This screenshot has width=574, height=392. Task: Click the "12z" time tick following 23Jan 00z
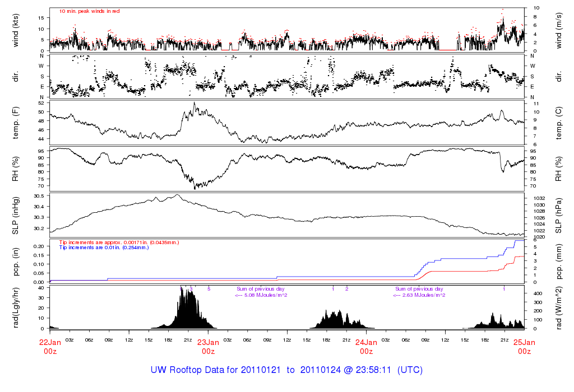(287, 340)
